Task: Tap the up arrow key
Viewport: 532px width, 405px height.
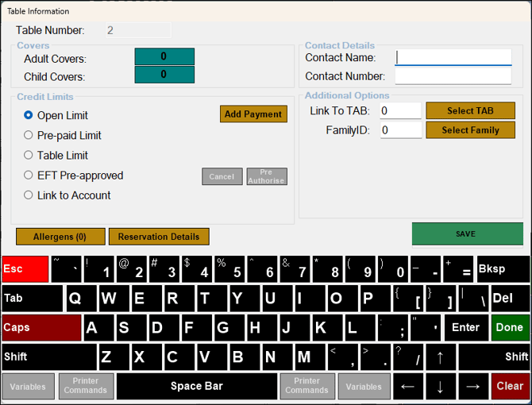Action: 441,357
